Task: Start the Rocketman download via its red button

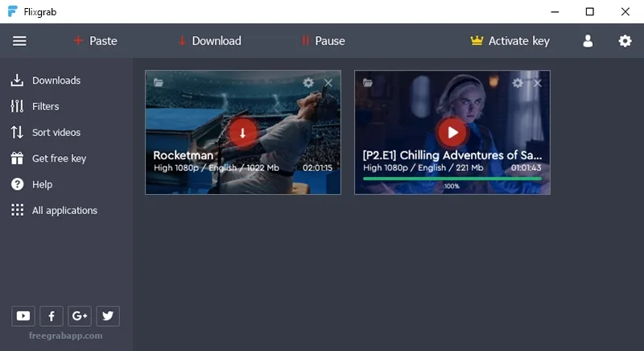Action: (243, 133)
